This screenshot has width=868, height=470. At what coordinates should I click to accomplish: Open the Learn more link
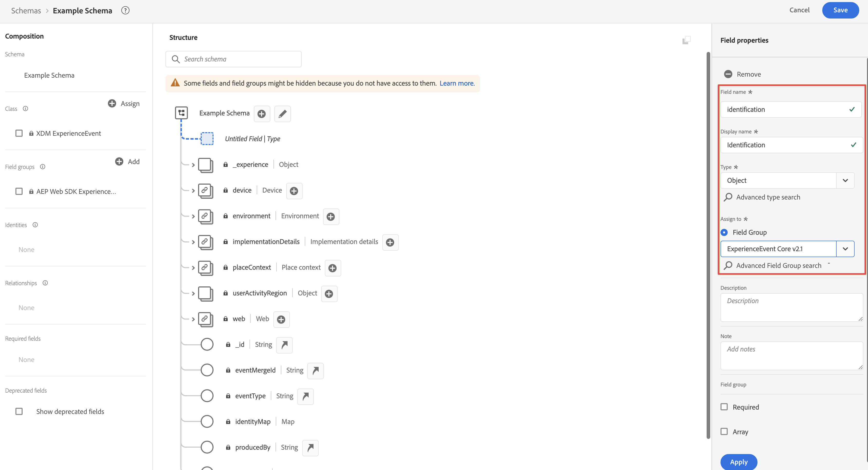(x=457, y=83)
